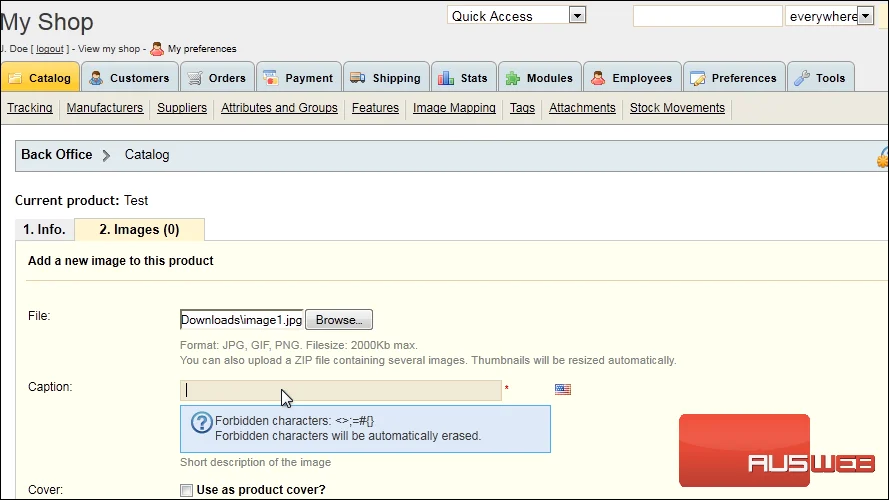Click the Modules puzzle piece icon
Screen dimensions: 889x500
click(x=513, y=78)
